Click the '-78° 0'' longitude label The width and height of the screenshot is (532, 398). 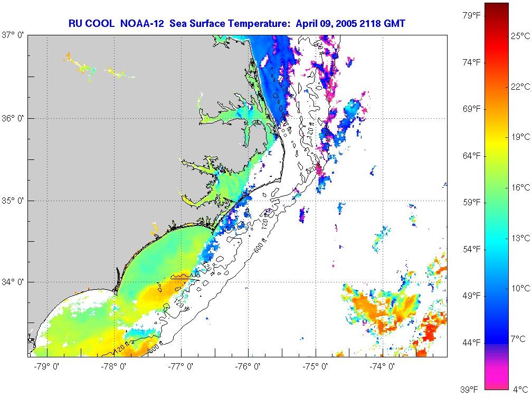(x=113, y=367)
